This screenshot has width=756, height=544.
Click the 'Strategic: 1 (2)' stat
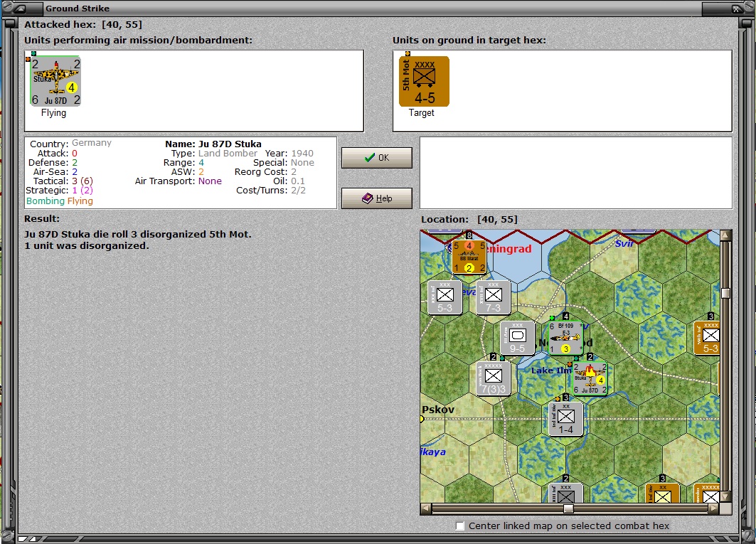click(59, 191)
